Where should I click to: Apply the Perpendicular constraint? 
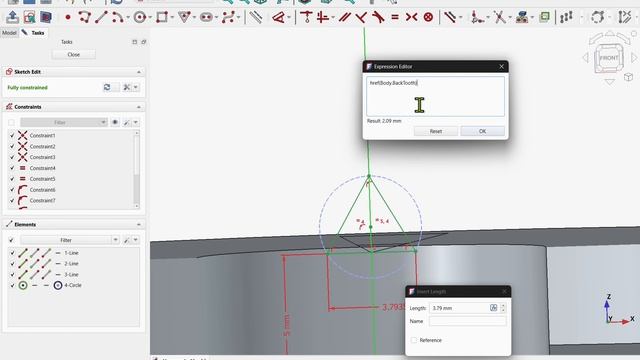[361, 17]
